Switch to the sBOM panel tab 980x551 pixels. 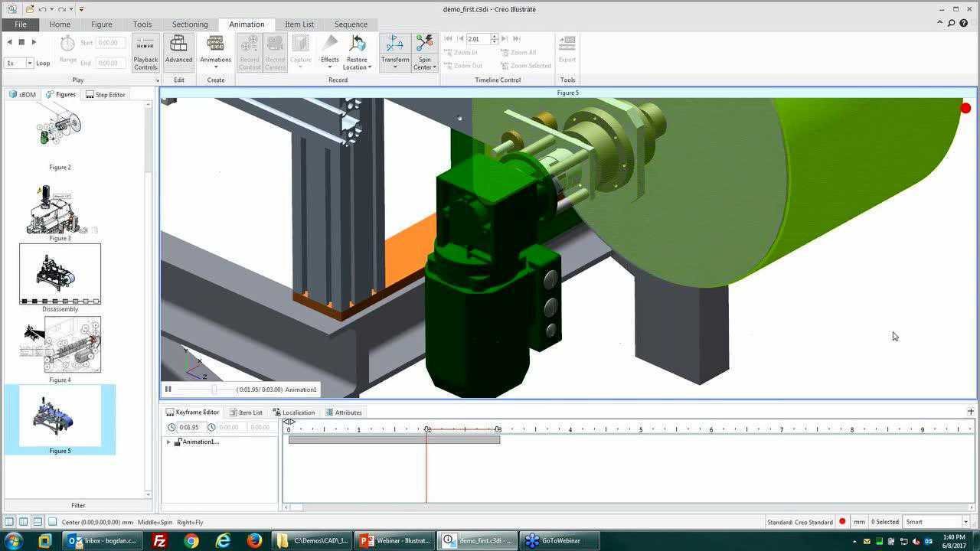coord(23,95)
